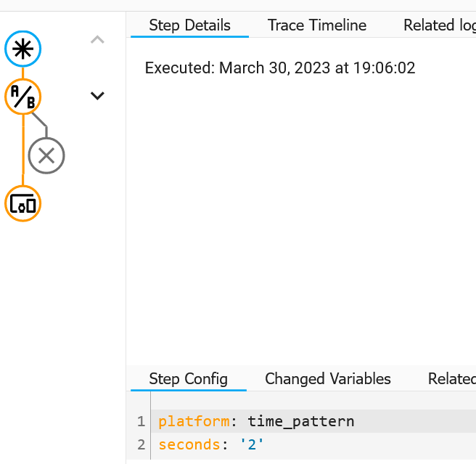Switch to the Trace Timeline tab
Viewport: 476px width, 464px height.
tap(317, 25)
